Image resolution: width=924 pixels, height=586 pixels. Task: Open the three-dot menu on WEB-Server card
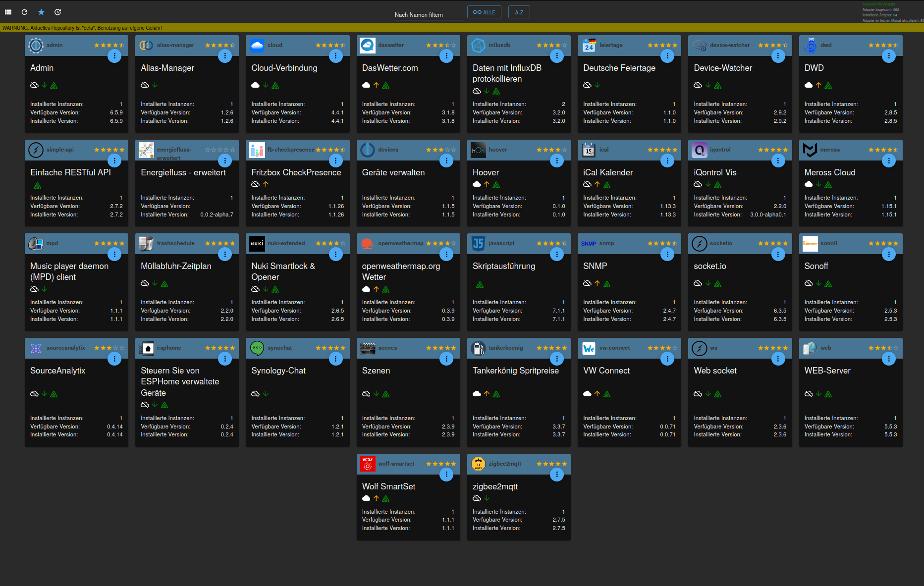(889, 359)
